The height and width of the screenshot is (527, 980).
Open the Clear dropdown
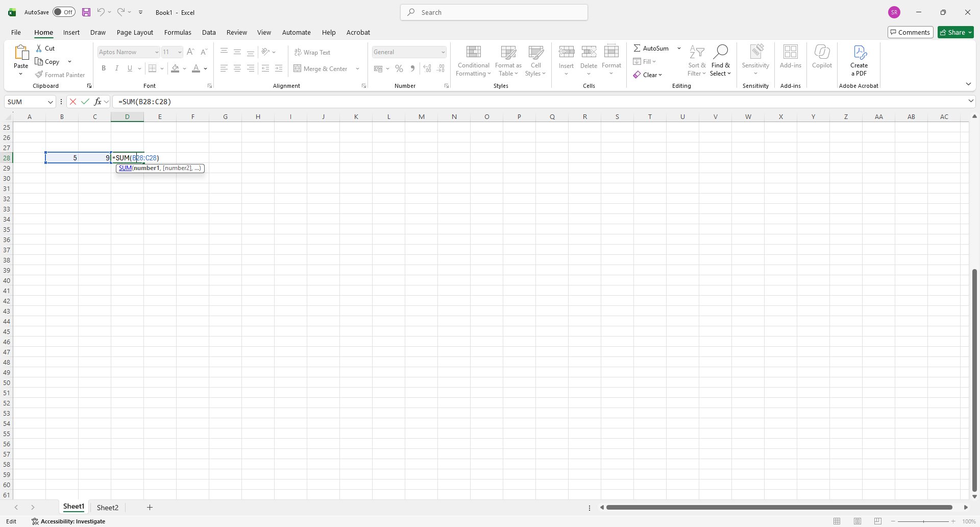[x=648, y=75]
